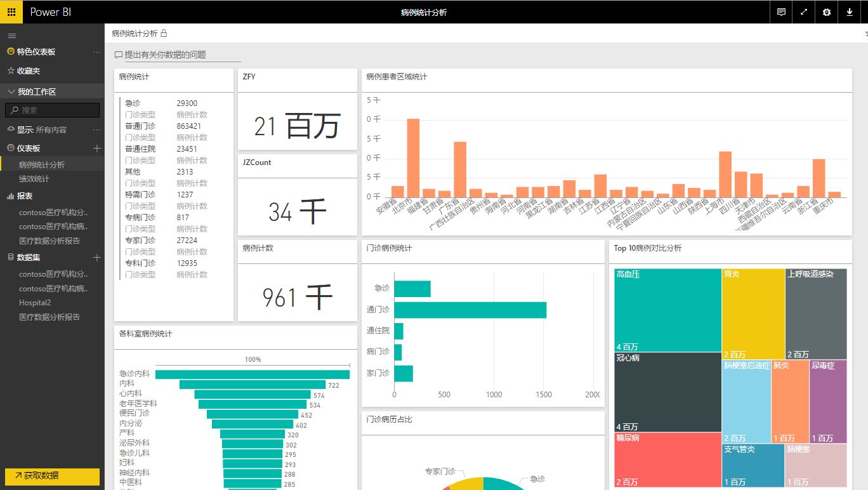Click the 病例统计 tile title
Viewport: 868px width, 490px height.
tap(134, 77)
